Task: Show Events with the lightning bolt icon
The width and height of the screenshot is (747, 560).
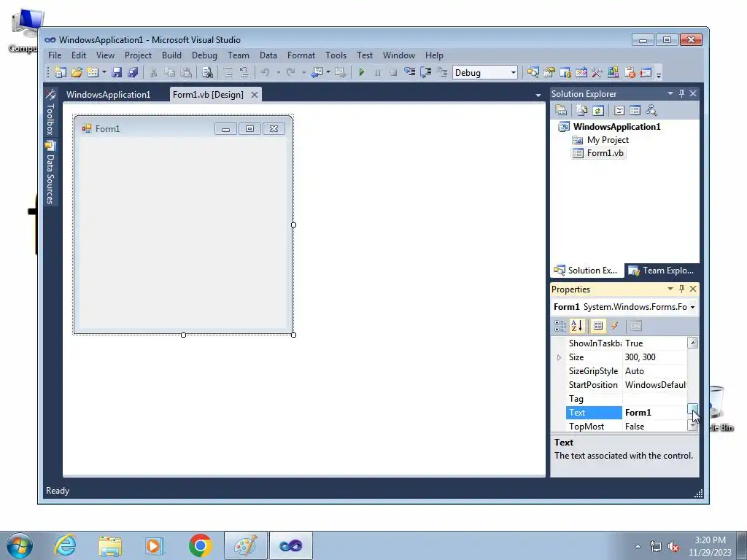Action: [x=614, y=326]
